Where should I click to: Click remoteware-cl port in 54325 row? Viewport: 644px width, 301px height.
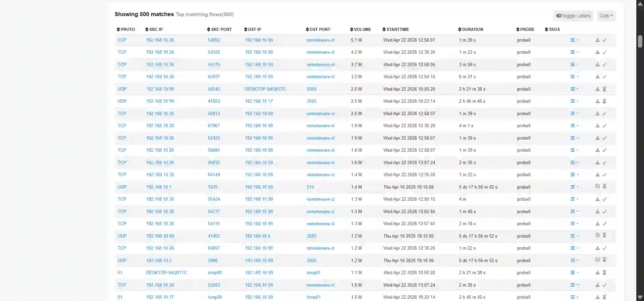(x=320, y=52)
